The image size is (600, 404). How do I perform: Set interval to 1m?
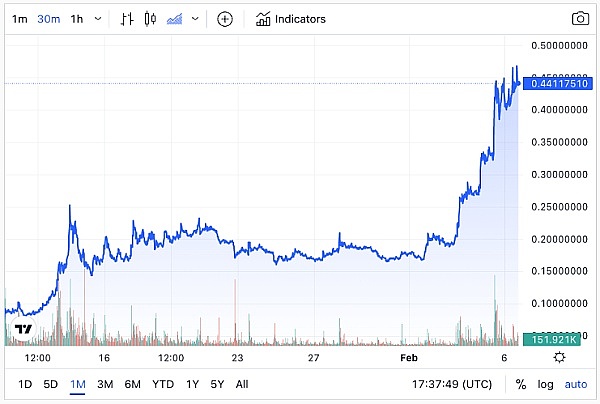coord(19,19)
